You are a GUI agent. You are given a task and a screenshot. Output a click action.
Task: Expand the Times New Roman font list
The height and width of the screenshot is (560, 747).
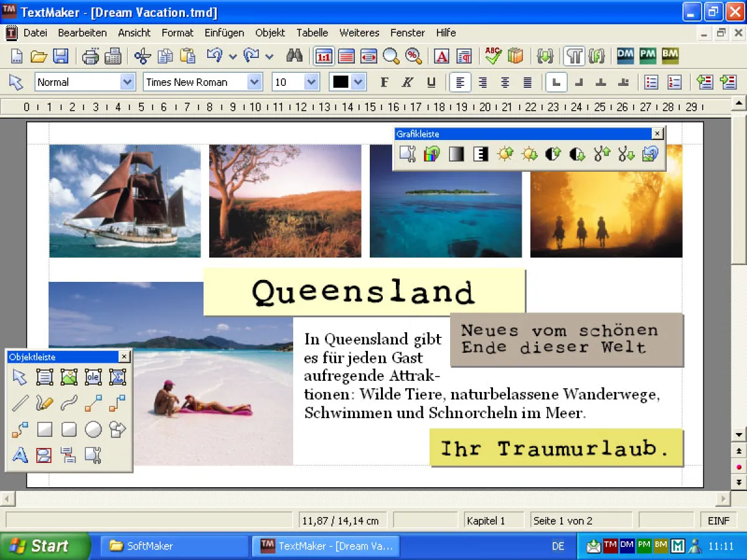pos(254,82)
